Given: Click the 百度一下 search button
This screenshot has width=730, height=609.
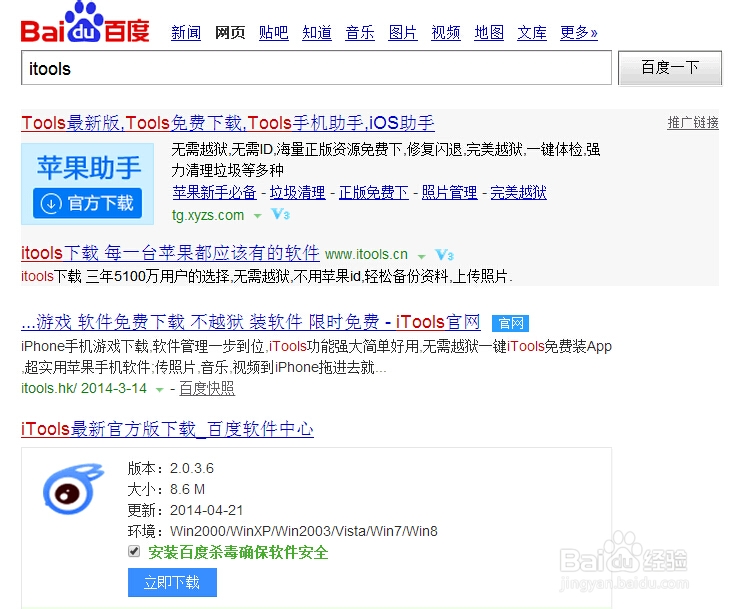Looking at the screenshot, I should tap(670, 68).
